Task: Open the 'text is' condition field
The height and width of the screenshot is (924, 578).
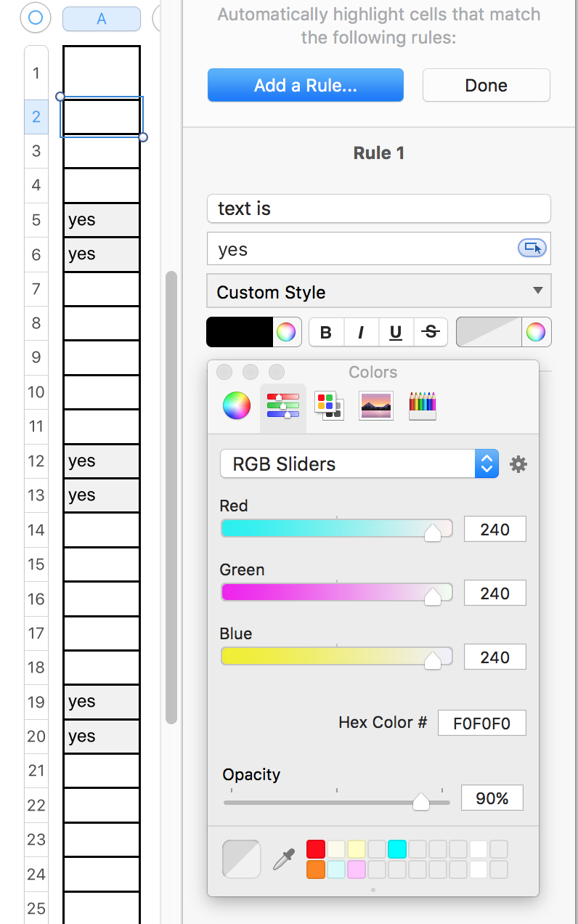Action: 378,208
